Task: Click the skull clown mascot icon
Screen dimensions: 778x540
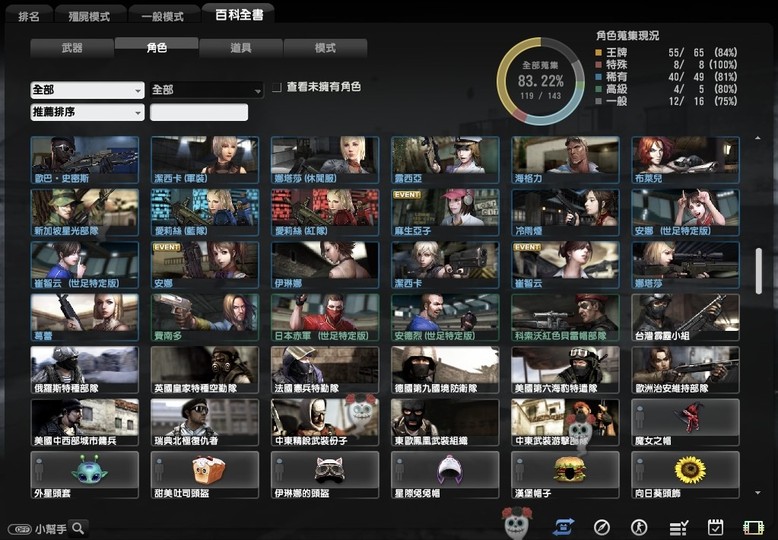Action: pyautogui.click(x=517, y=522)
